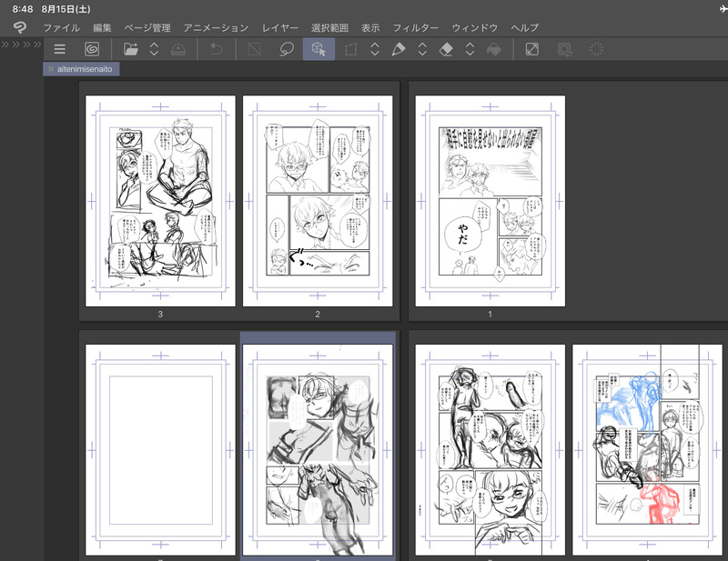Open the アニメーション menu
The height and width of the screenshot is (561, 728).
216,28
